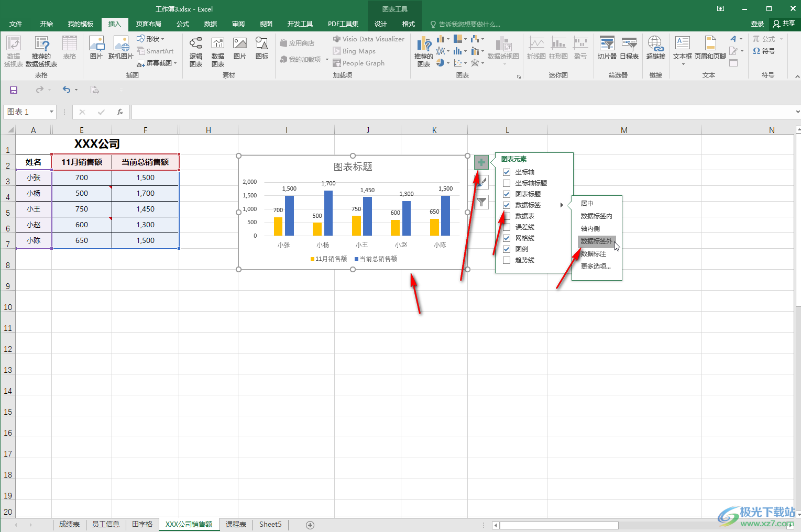The height and width of the screenshot is (532, 801).
Task: Open the Name Box dropdown
Action: [x=51, y=112]
